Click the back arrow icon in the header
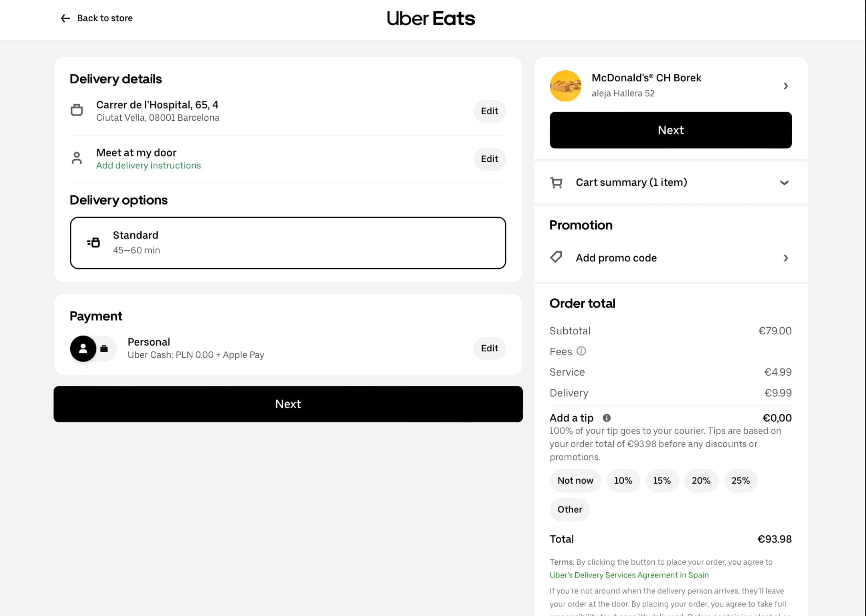Screen dimensions: 866x616 (x=65, y=18)
